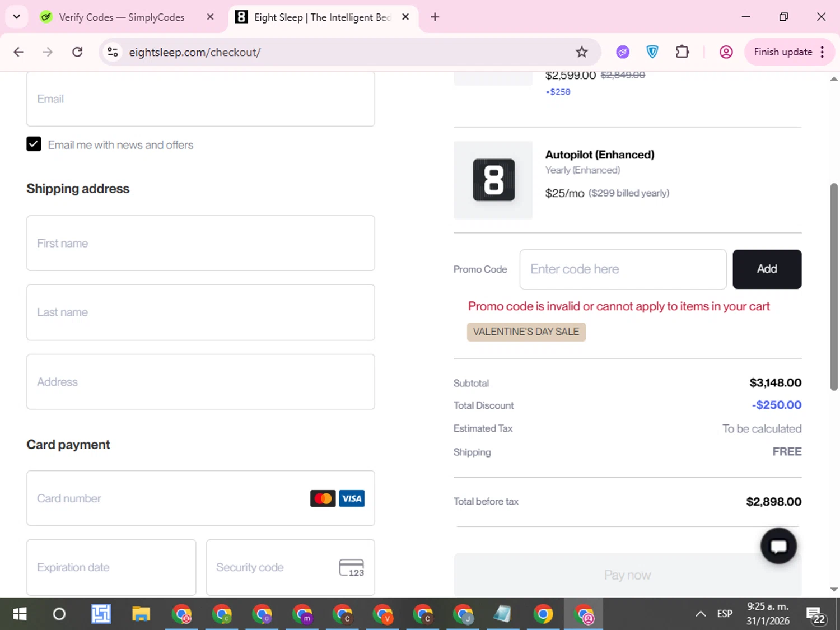The height and width of the screenshot is (630, 840).
Task: Click the promo code invalid error message
Action: pos(619,306)
